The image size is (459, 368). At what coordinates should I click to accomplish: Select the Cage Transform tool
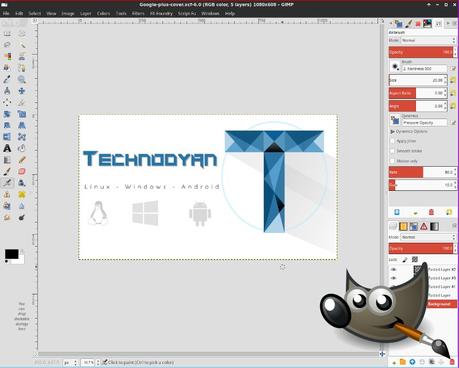click(x=22, y=137)
